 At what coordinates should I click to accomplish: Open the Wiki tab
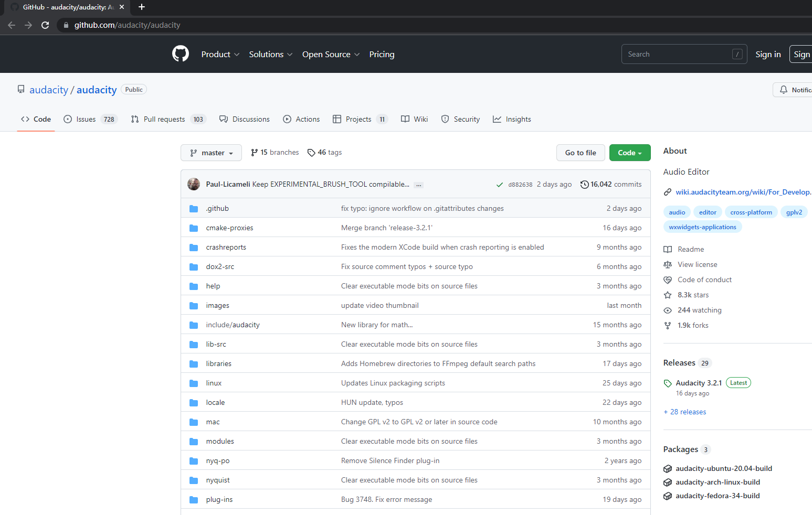pyautogui.click(x=415, y=120)
